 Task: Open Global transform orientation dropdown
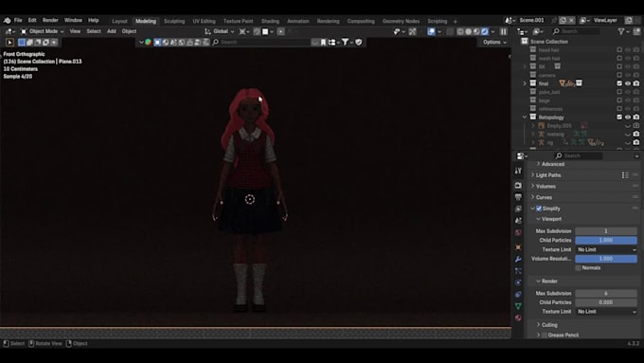(x=220, y=31)
